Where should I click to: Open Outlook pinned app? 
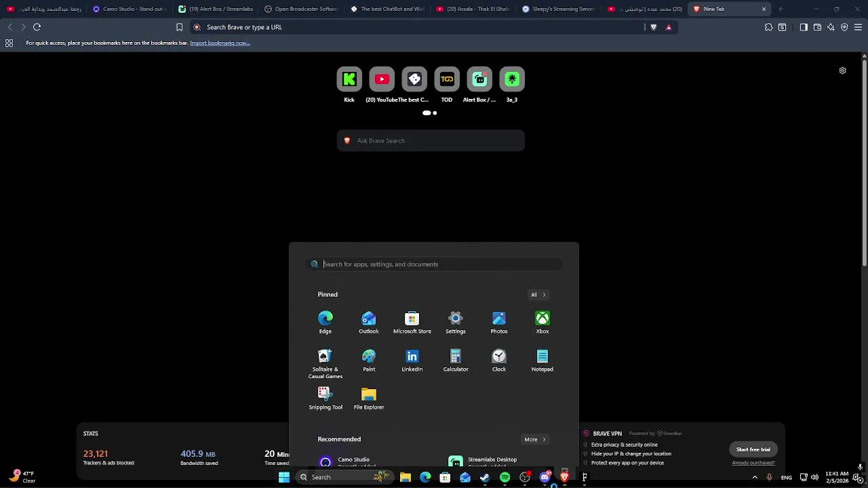(x=369, y=323)
